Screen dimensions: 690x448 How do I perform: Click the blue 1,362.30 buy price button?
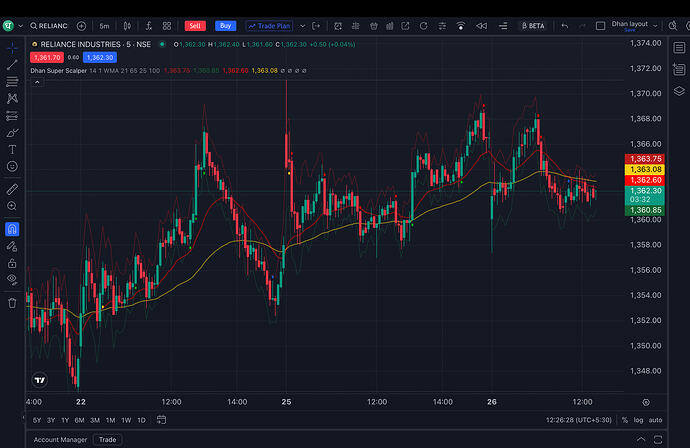100,57
